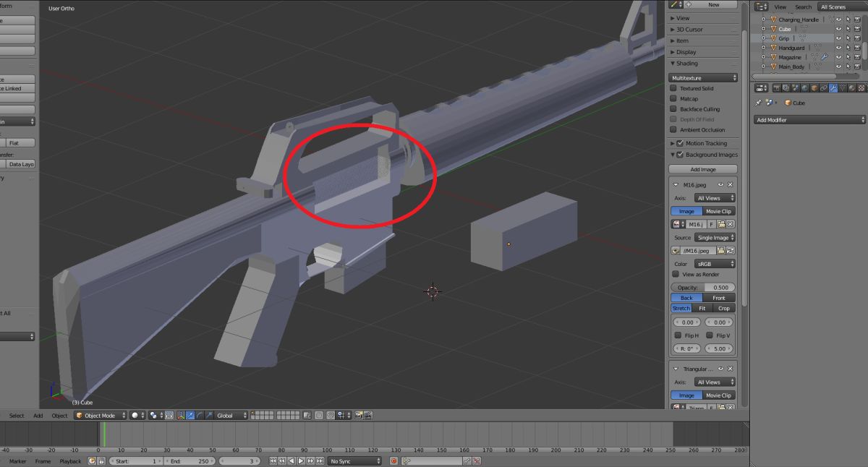Viewport: 868px width, 467px height.
Task: Toggle Magazine visibility eye in outliner
Action: coord(838,57)
